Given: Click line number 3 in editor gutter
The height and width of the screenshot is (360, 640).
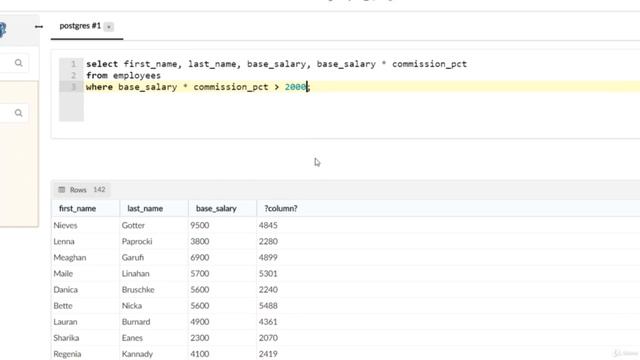Looking at the screenshot, I should point(73,87).
